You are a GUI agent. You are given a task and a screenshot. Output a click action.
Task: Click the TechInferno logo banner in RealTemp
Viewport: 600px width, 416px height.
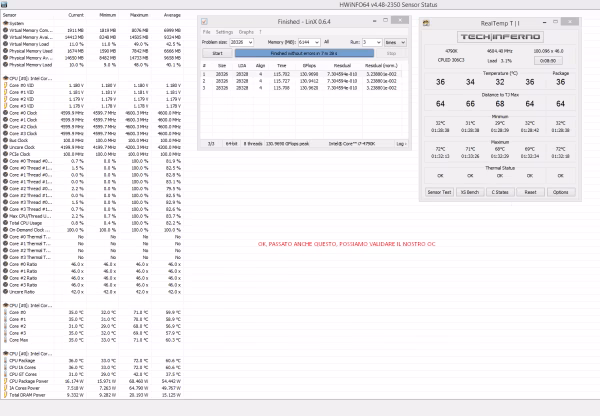tap(500, 37)
